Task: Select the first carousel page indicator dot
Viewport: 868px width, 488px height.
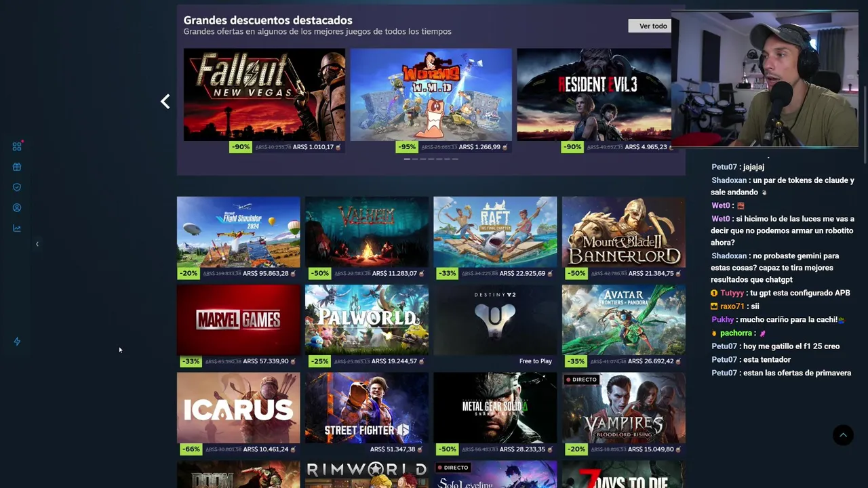Action: click(x=407, y=159)
